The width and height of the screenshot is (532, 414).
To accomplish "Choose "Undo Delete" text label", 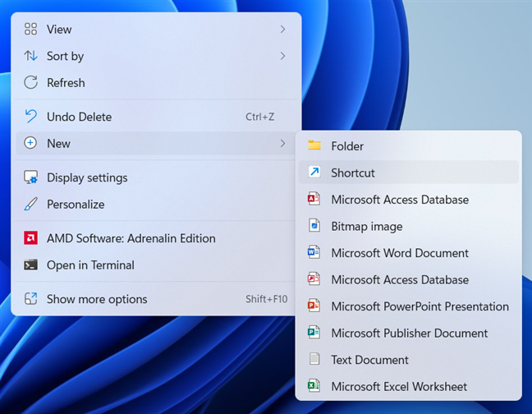I will pos(79,117).
